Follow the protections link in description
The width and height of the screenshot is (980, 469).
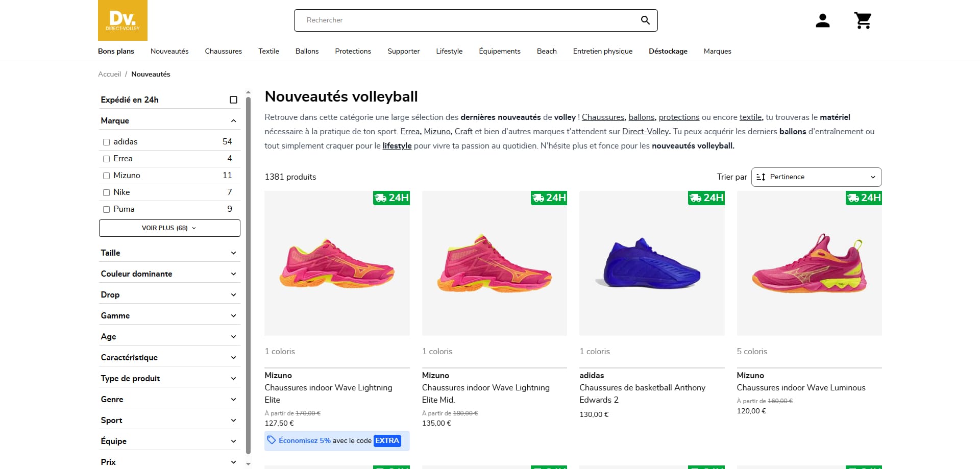(679, 117)
